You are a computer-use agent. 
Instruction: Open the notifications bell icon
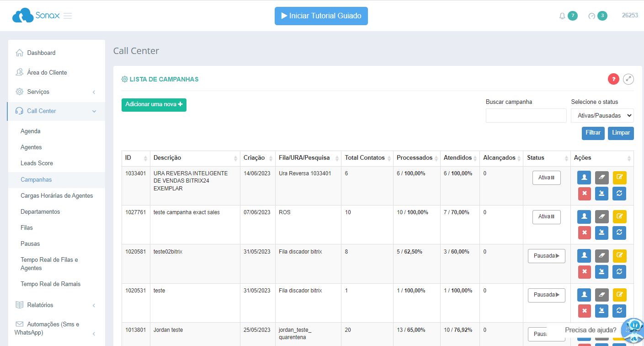(x=562, y=16)
